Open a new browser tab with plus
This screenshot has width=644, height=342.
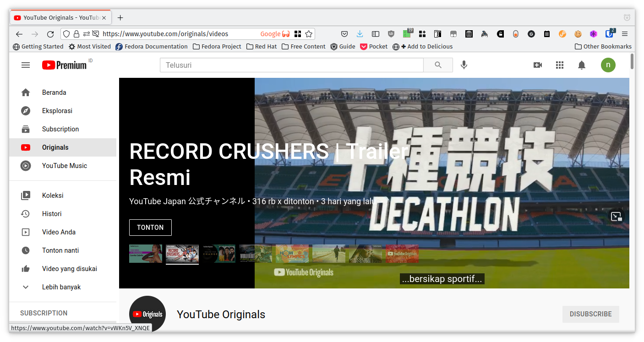[120, 18]
